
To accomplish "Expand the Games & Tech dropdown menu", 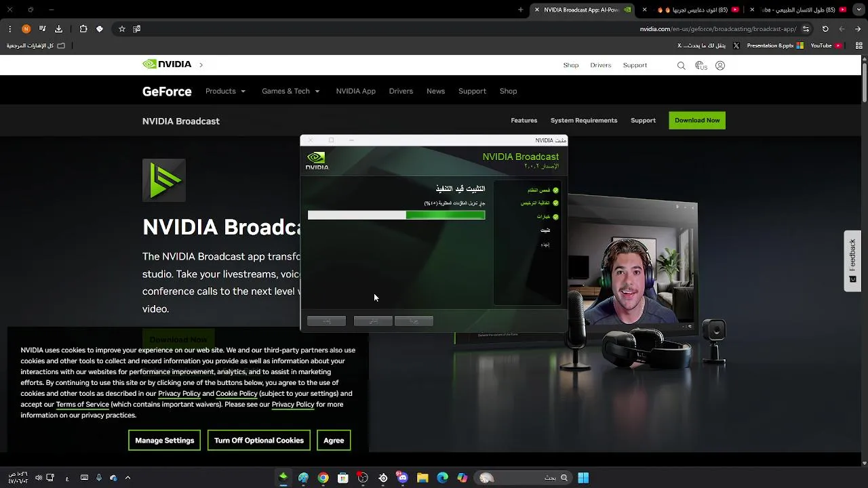I will [291, 91].
